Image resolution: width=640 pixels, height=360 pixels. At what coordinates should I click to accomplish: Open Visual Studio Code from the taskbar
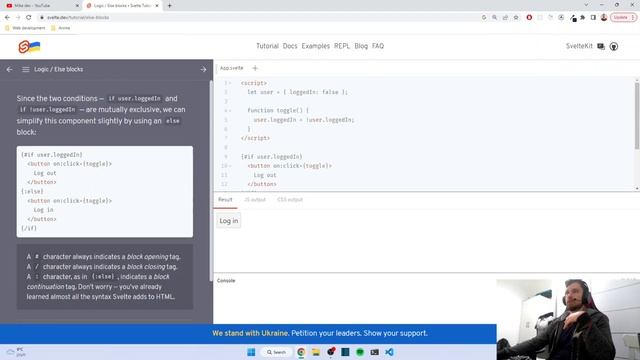(389, 352)
